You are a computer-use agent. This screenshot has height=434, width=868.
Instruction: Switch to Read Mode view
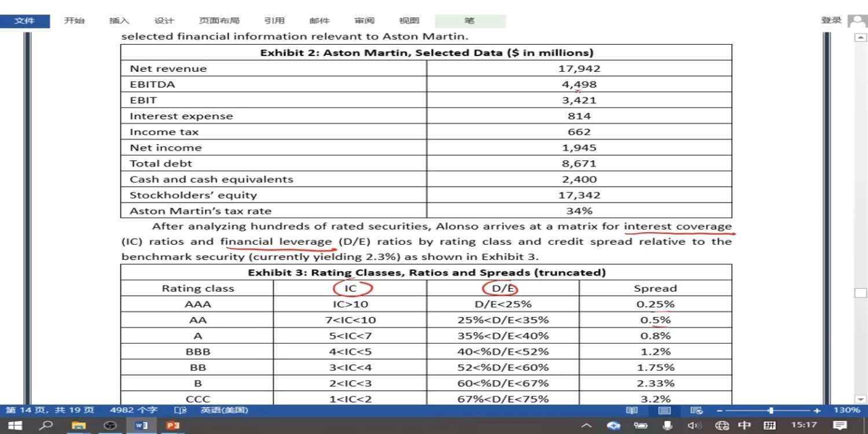click(632, 410)
